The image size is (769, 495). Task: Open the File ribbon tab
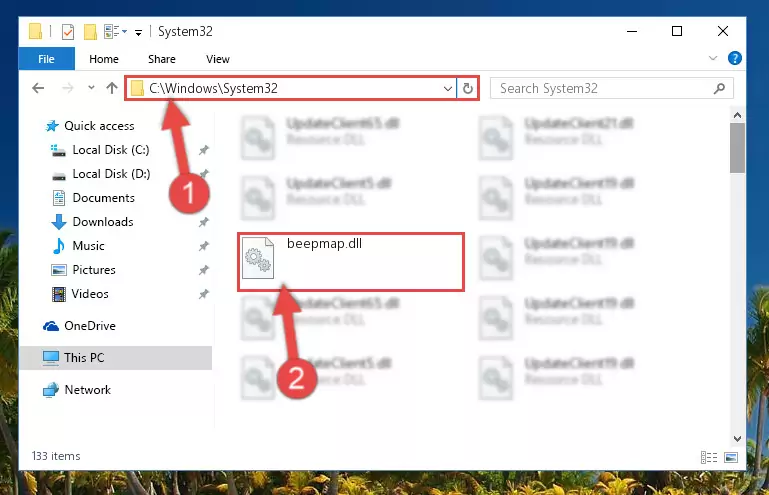[47, 59]
